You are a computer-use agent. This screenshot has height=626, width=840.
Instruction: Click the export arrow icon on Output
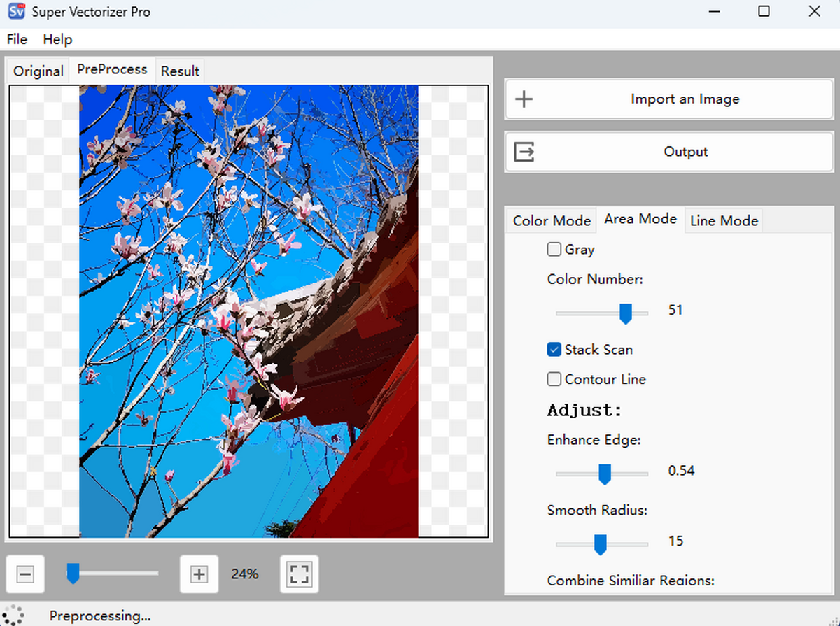tap(524, 151)
